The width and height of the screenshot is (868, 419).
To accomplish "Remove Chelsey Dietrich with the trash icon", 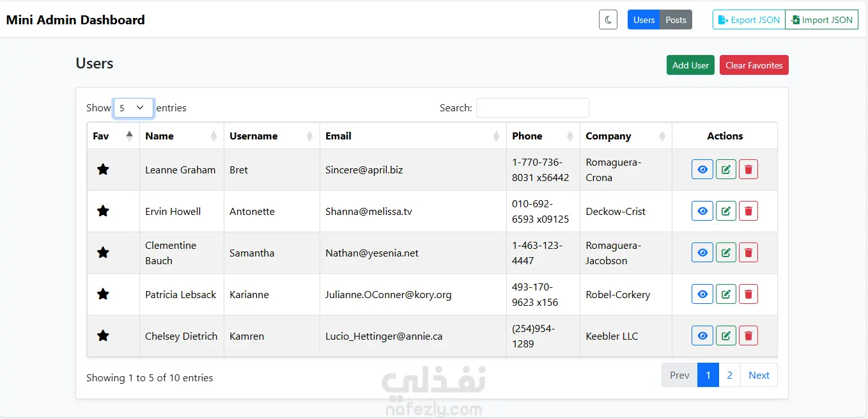I will [748, 336].
